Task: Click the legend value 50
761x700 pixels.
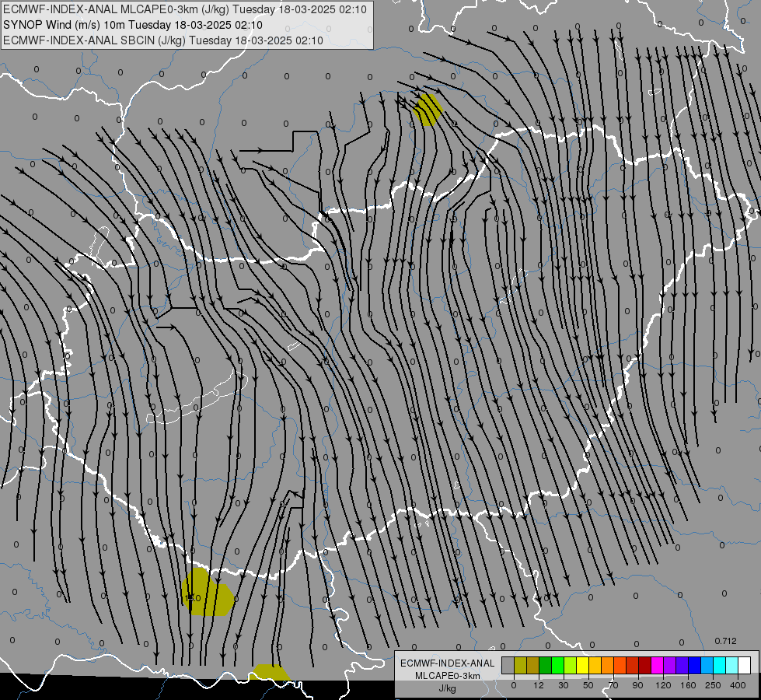Action: pyautogui.click(x=588, y=685)
